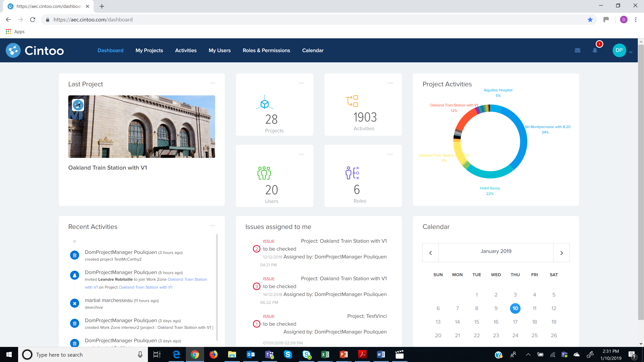Open the Oakland Train Station project link
Viewport: 644px width, 362px height.
click(x=145, y=287)
